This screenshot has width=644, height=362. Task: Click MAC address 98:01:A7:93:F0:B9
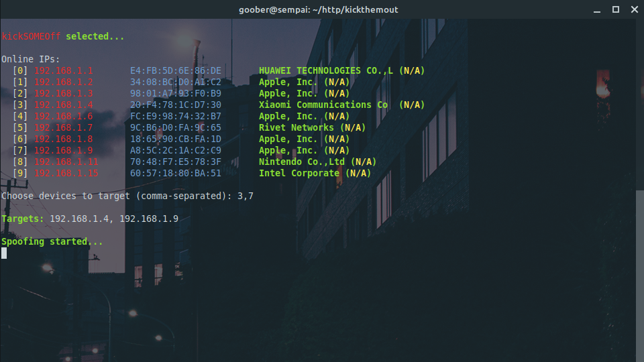click(x=176, y=94)
